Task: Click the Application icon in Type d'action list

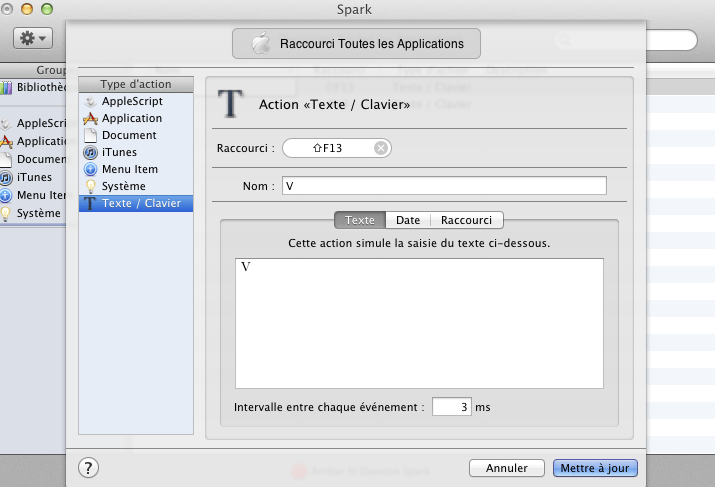Action: click(x=90, y=119)
